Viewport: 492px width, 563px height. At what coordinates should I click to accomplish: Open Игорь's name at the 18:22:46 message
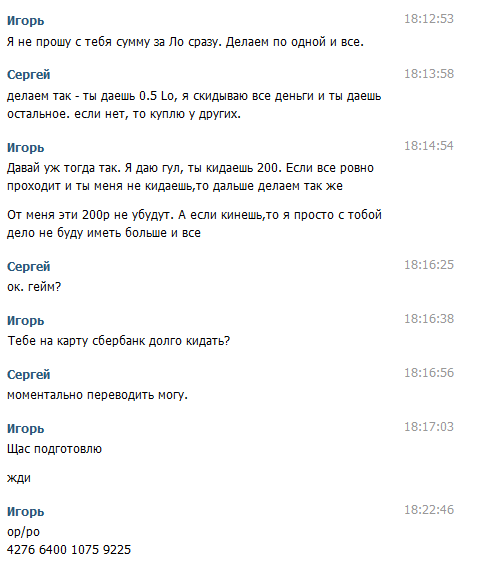(x=25, y=512)
